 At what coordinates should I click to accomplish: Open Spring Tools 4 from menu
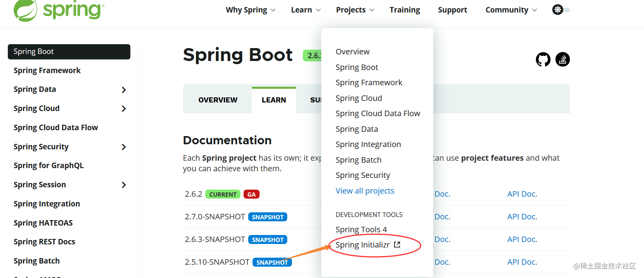pyautogui.click(x=361, y=230)
